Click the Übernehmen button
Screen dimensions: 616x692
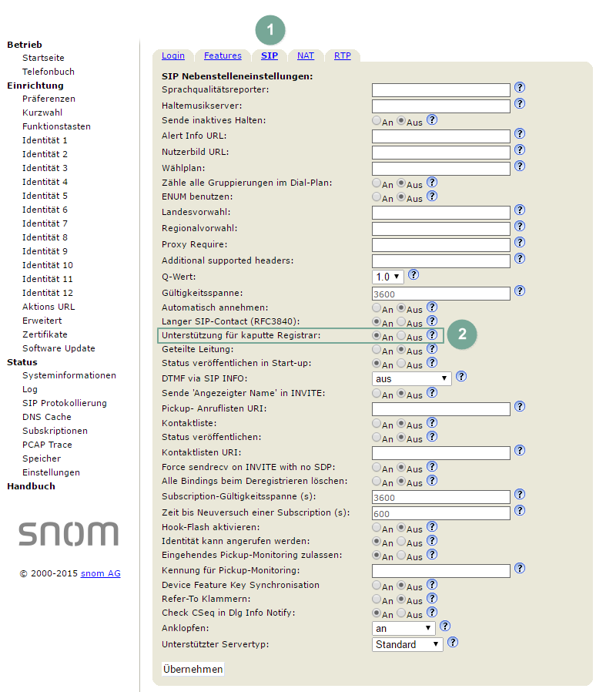click(x=193, y=669)
